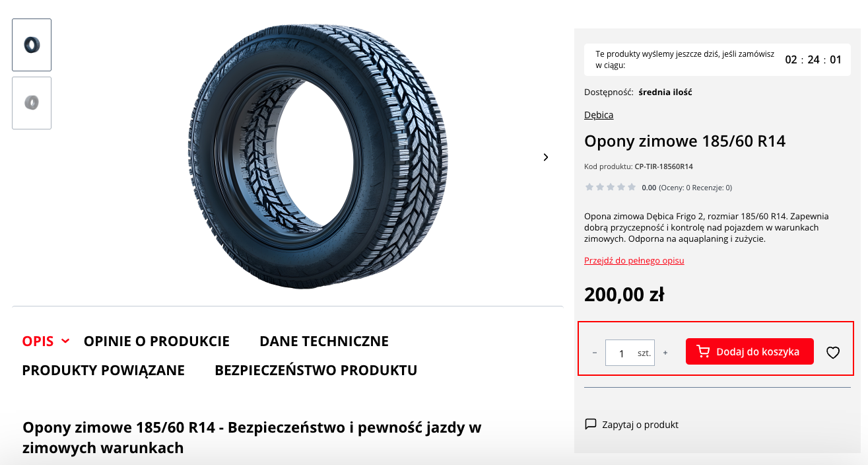Click 'Przejdź do pełnego opisu' link
The width and height of the screenshot is (868, 465).
(x=634, y=261)
